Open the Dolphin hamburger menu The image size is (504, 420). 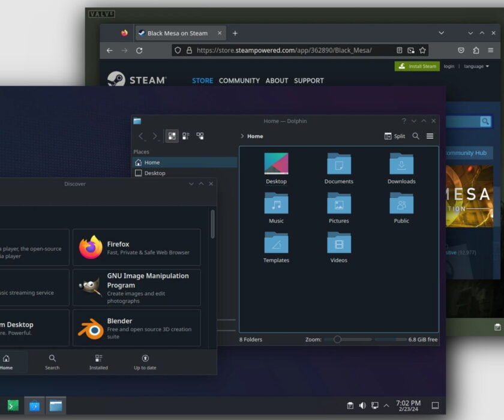tap(430, 136)
